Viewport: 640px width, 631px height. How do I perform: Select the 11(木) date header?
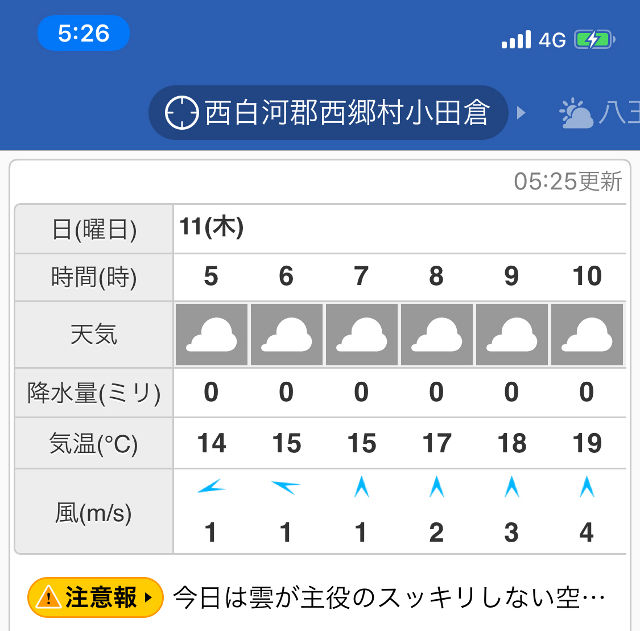[211, 227]
